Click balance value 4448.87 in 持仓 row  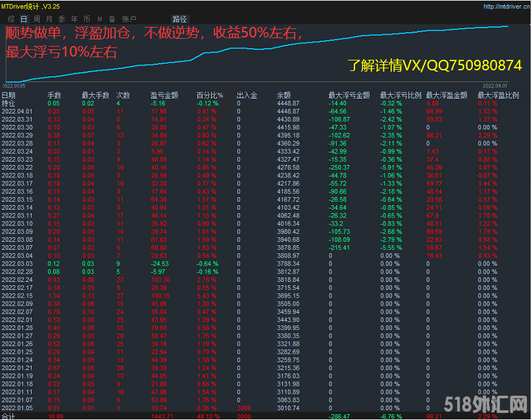[288, 103]
